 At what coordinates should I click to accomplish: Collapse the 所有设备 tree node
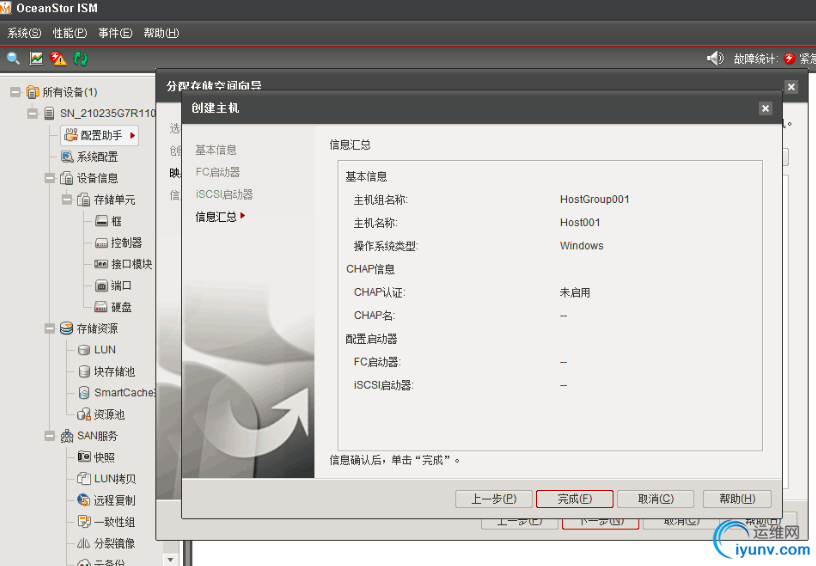click(16, 92)
